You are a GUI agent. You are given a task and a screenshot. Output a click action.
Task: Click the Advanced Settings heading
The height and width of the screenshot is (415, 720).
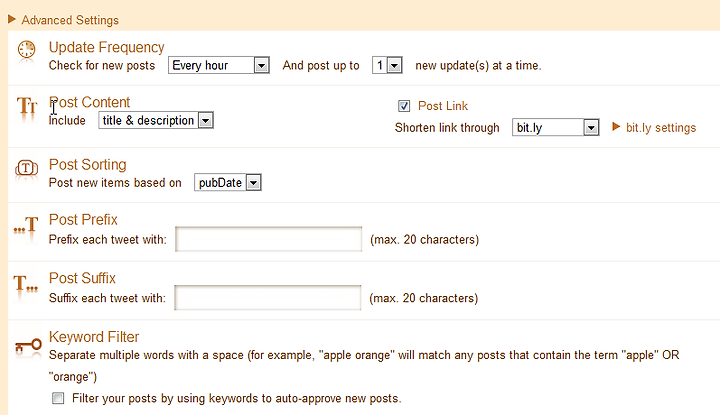tap(70, 20)
